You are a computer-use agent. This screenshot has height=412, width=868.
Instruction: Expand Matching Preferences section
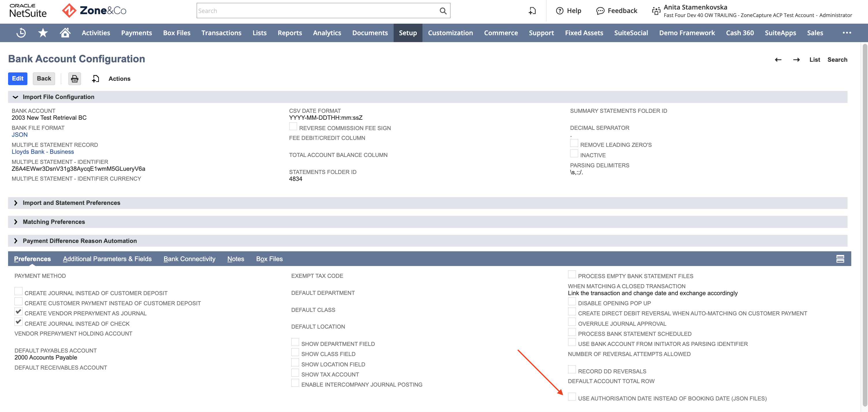pos(15,222)
